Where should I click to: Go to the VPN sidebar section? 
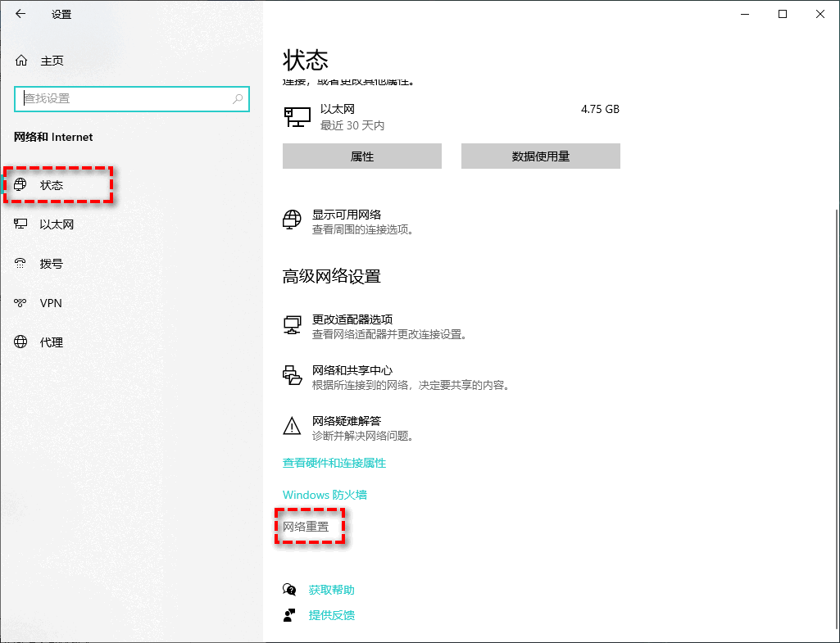tap(51, 303)
